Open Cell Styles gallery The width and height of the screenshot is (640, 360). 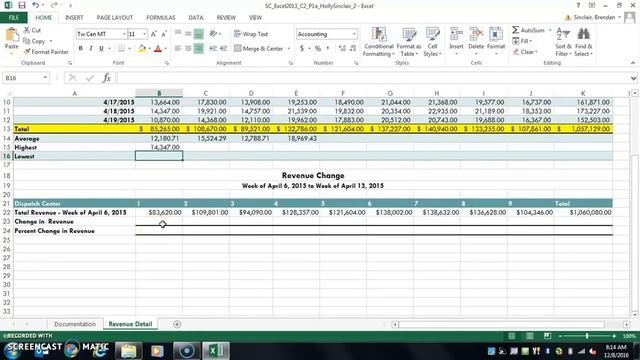coord(432,42)
